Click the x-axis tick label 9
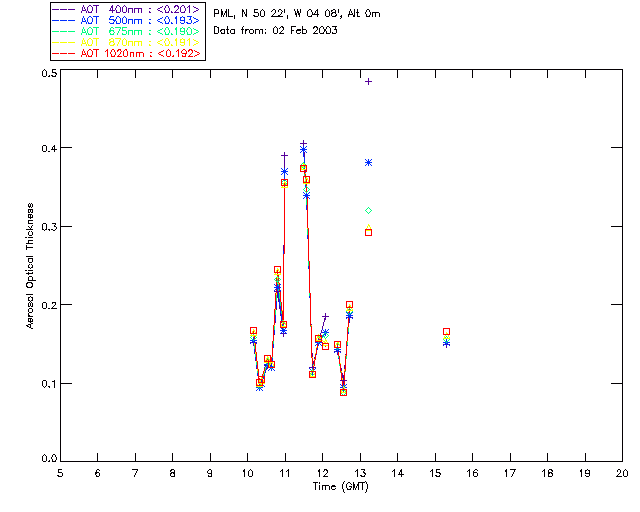The height and width of the screenshot is (512, 640). pyautogui.click(x=210, y=473)
